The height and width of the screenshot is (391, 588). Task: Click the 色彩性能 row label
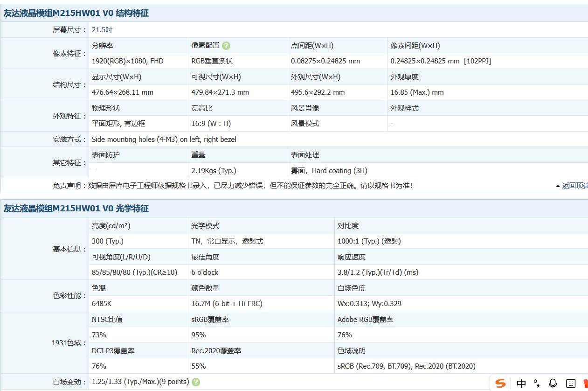[70, 296]
